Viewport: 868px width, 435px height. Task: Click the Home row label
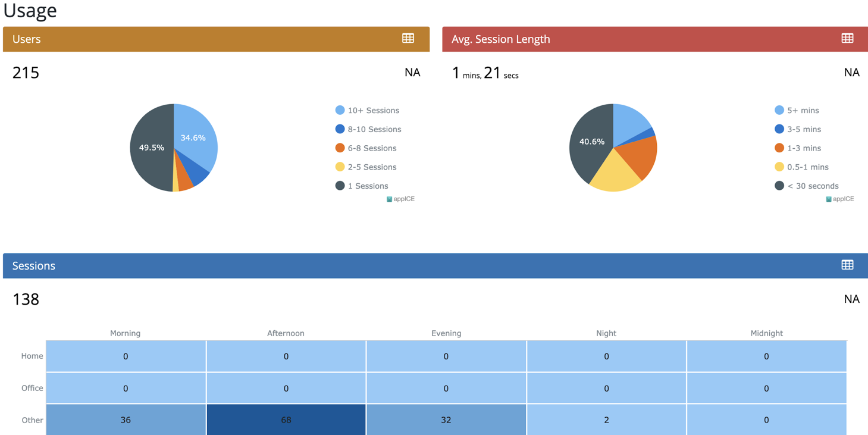(x=32, y=356)
